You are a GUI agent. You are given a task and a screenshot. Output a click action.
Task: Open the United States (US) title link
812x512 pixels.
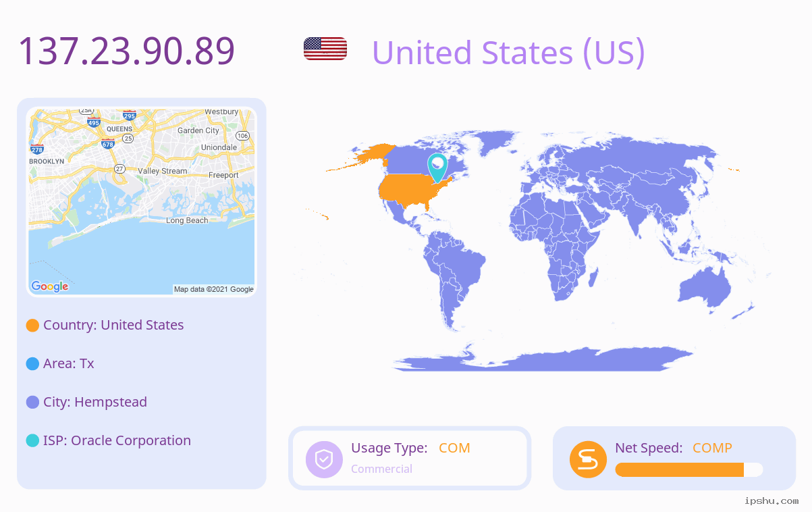point(508,53)
